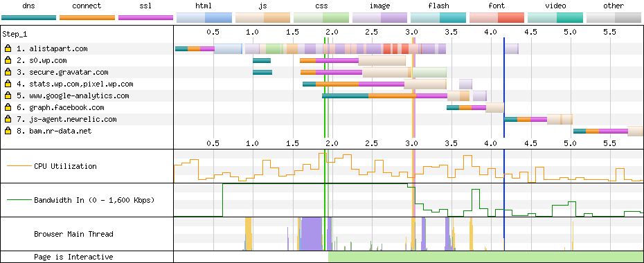
Task: Click the lock icon beside alistapart.com
Action: point(8,48)
